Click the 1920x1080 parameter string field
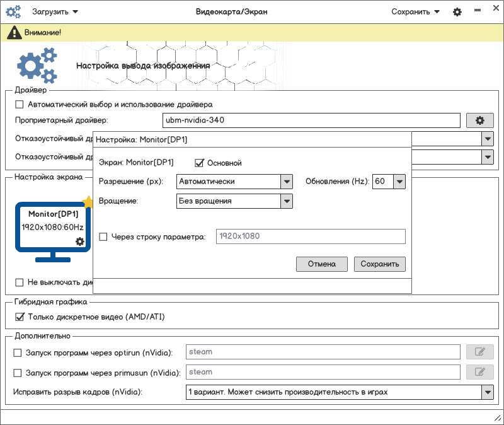 point(311,236)
